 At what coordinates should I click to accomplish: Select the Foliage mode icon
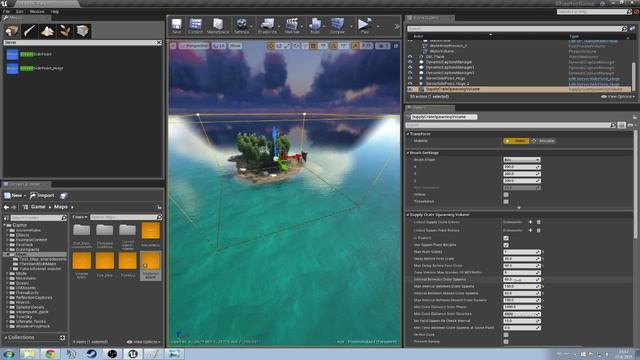[65, 31]
